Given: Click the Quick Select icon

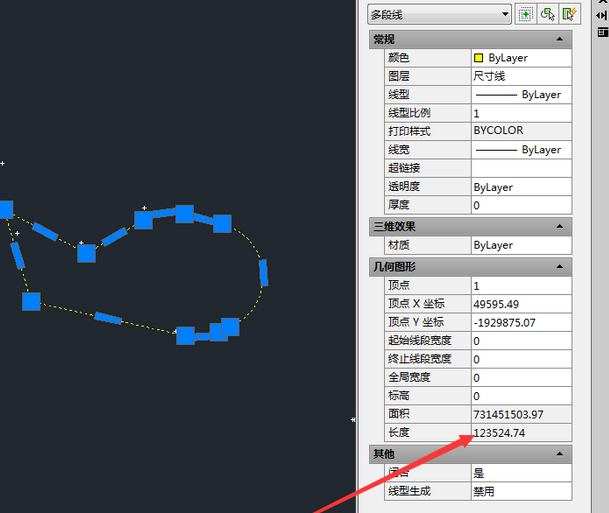Looking at the screenshot, I should point(570,14).
